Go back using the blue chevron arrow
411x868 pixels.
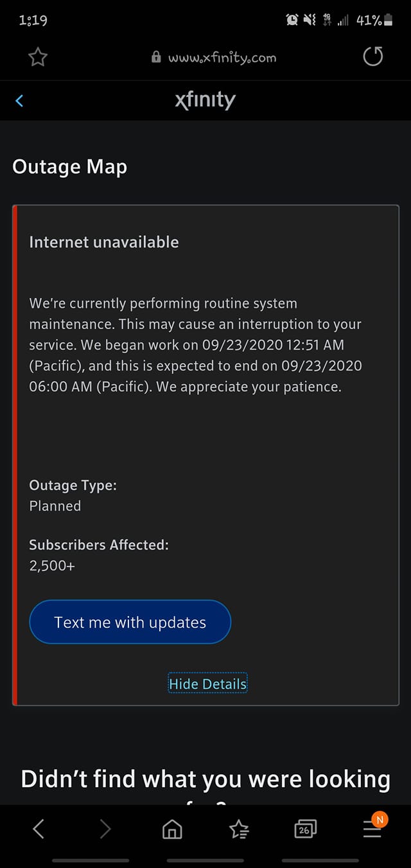(19, 100)
